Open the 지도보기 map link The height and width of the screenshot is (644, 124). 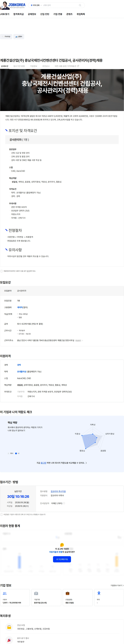(78, 341)
